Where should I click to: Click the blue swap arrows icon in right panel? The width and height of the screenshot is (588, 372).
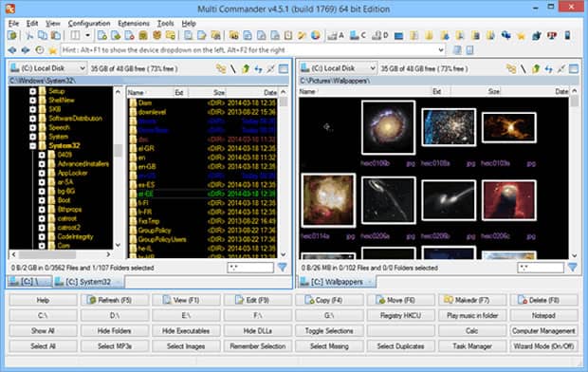point(548,68)
